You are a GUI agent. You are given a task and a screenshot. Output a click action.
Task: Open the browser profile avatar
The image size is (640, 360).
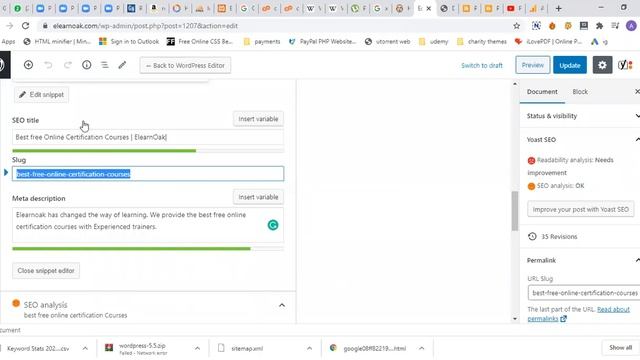click(631, 26)
